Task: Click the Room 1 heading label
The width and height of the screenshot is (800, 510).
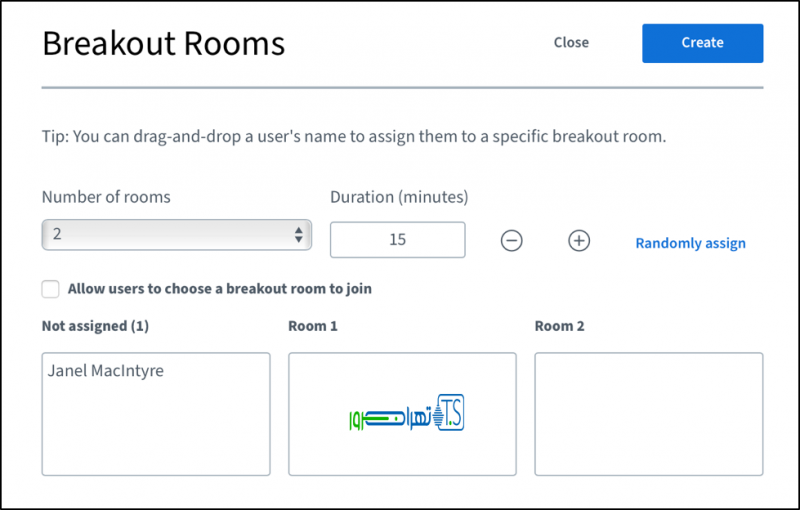Action: tap(313, 326)
